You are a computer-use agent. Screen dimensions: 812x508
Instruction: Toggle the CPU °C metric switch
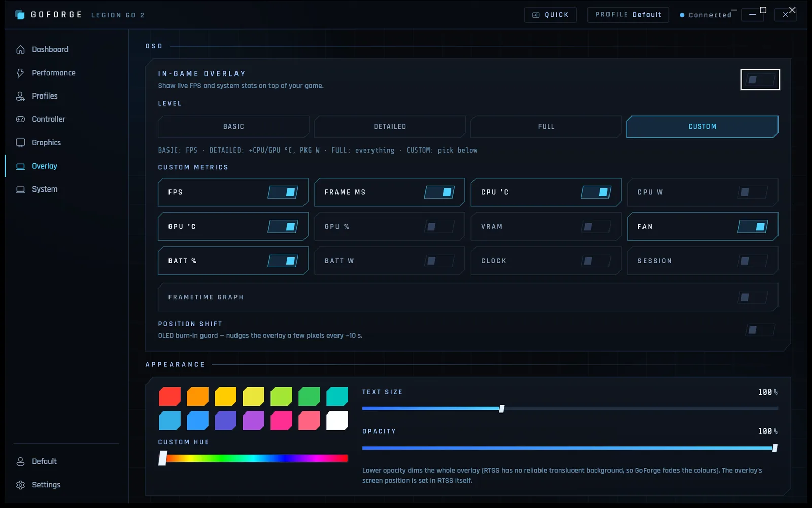[x=596, y=192]
